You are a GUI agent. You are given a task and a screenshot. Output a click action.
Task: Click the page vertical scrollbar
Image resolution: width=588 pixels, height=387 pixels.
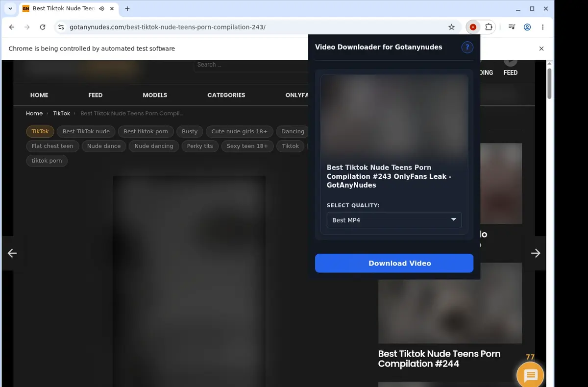pos(549,83)
